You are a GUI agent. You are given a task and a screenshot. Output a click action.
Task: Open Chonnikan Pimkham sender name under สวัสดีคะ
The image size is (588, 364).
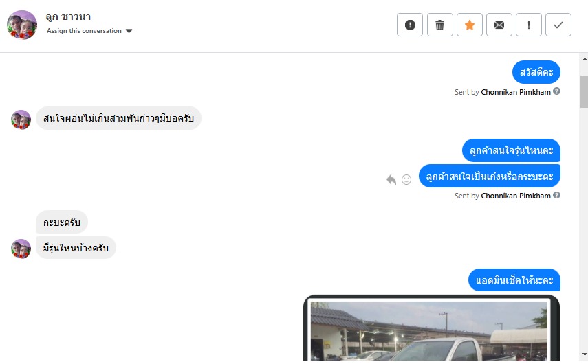click(x=516, y=92)
